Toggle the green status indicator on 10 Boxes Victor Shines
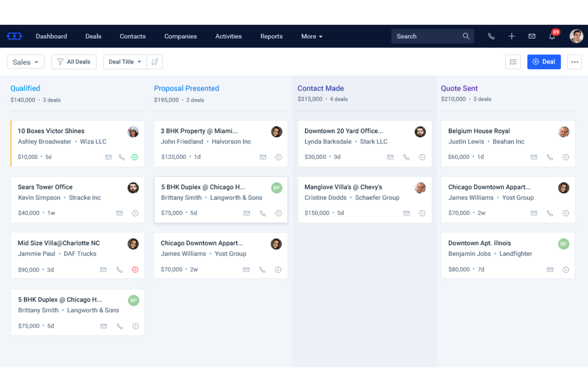Screen dimensions: 588x392 coord(135,157)
